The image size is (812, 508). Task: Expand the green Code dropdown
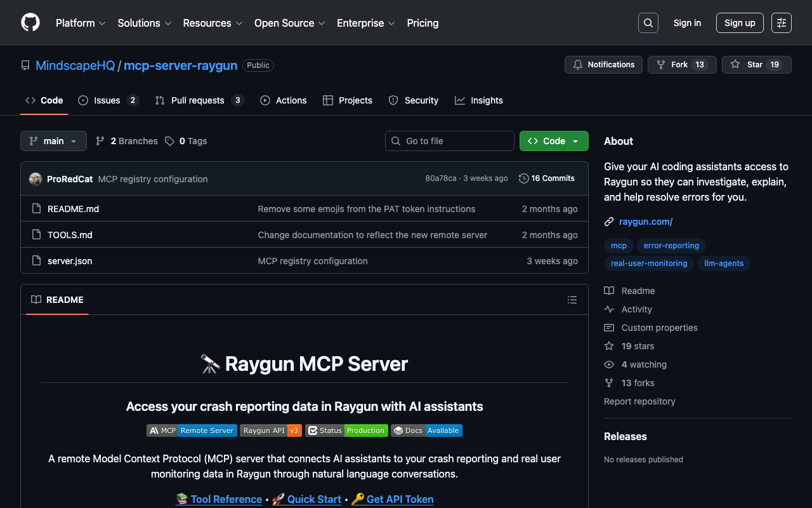click(553, 141)
